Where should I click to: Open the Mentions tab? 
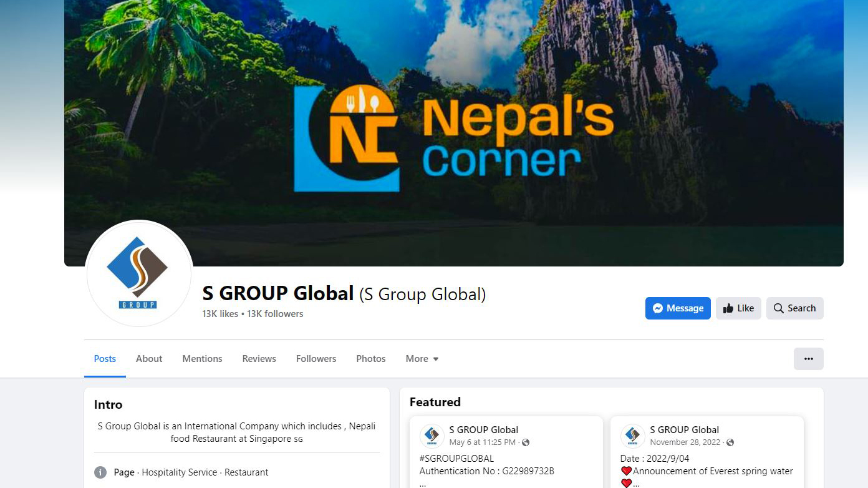click(202, 359)
